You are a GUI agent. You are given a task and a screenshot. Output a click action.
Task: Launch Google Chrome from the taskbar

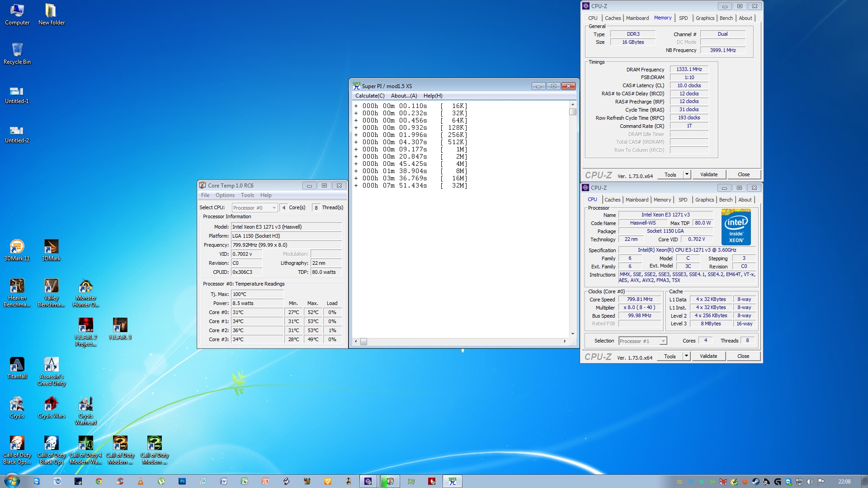click(99, 481)
